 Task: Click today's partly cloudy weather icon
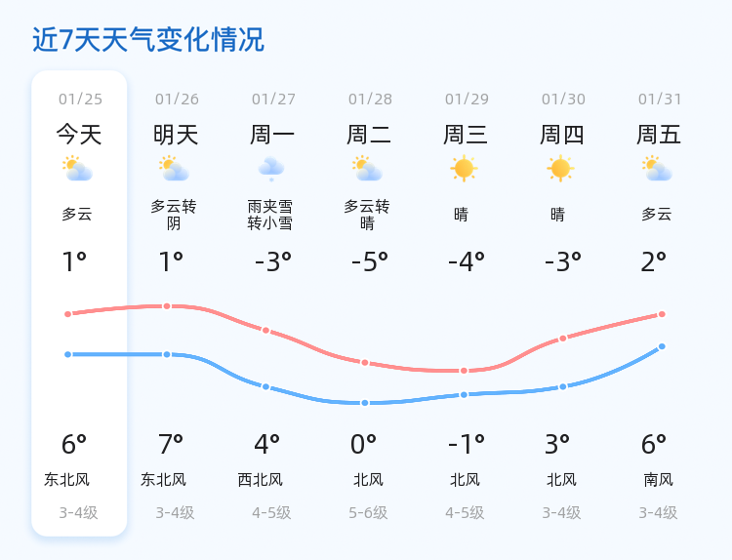[77, 169]
